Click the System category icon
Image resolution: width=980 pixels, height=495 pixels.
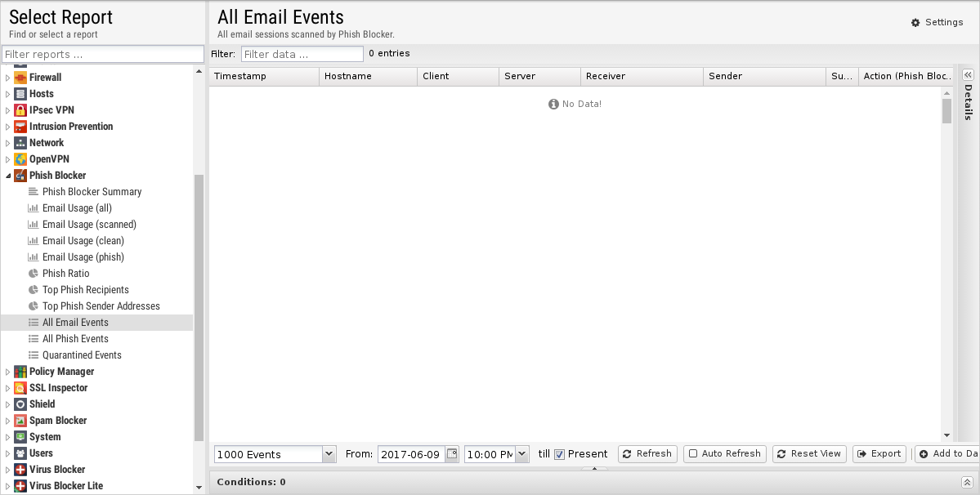coord(20,437)
